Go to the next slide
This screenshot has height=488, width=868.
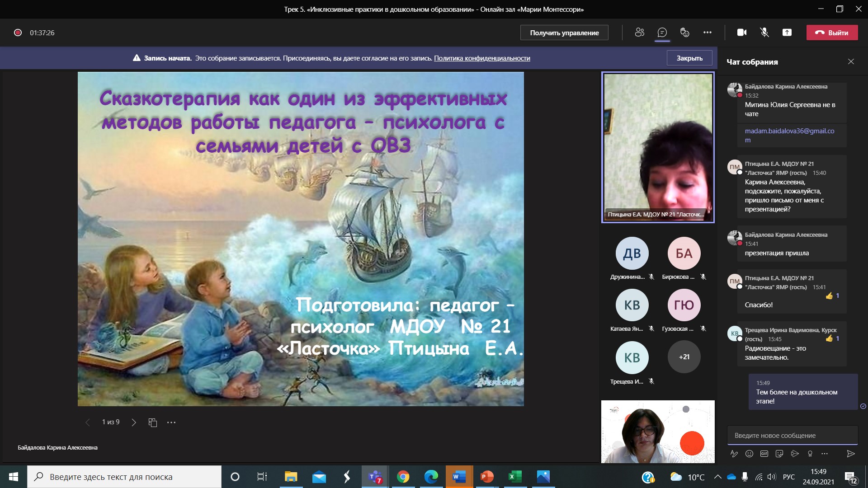point(134,422)
